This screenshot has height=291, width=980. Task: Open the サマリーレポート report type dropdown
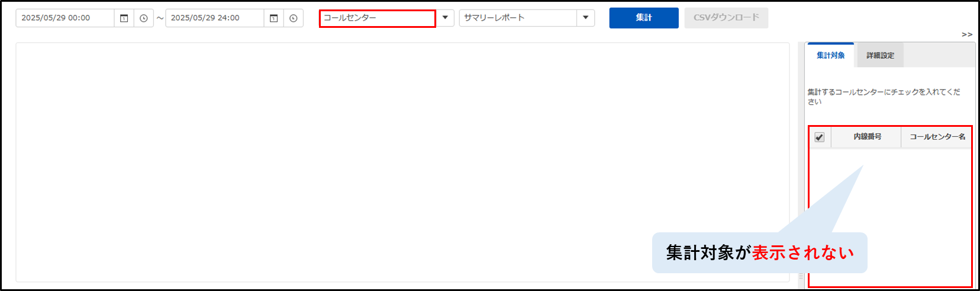point(518,18)
